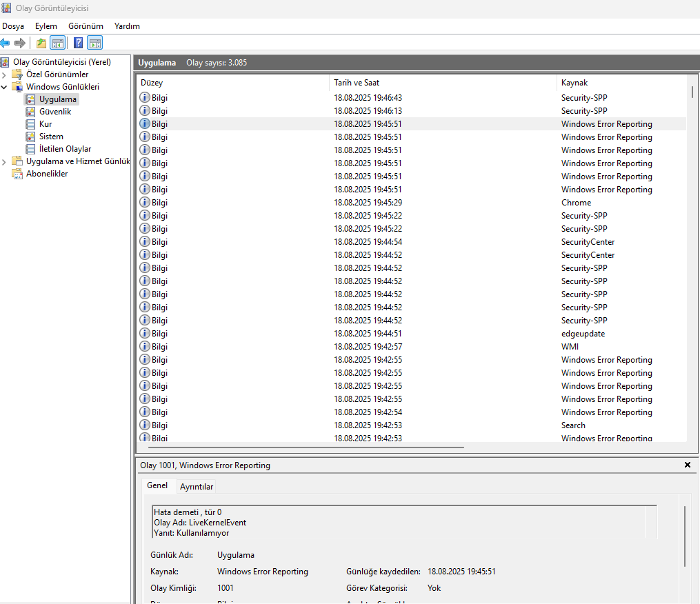Sort by the Düzey column header
Viewport: 700px width, 604px height.
233,83
